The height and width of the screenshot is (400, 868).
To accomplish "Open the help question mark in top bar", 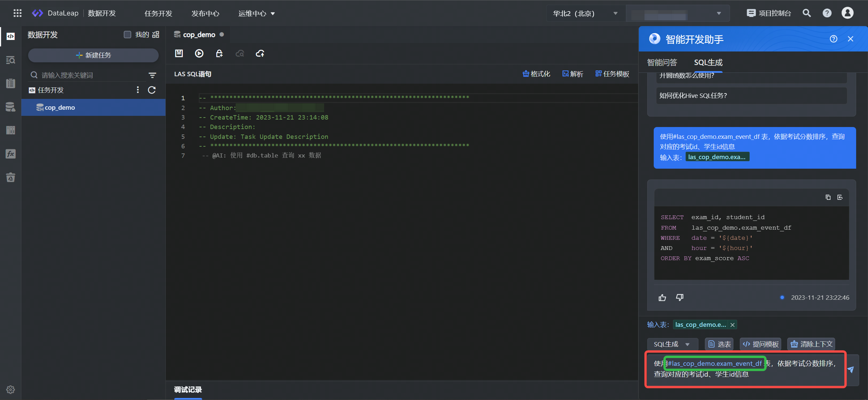I will [827, 13].
